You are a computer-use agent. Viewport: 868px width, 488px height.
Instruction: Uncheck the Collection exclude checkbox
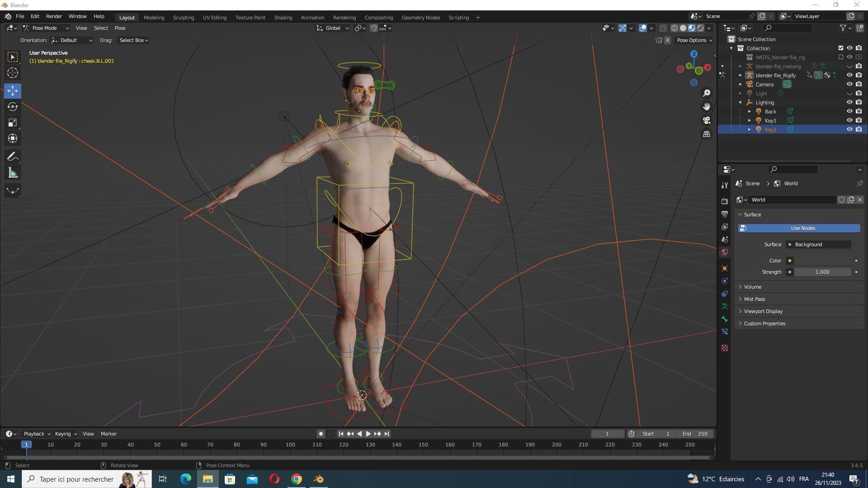coord(841,48)
